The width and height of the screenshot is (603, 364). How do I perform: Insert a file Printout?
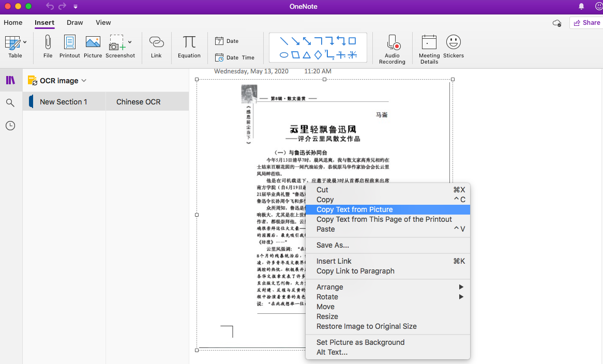click(x=70, y=47)
